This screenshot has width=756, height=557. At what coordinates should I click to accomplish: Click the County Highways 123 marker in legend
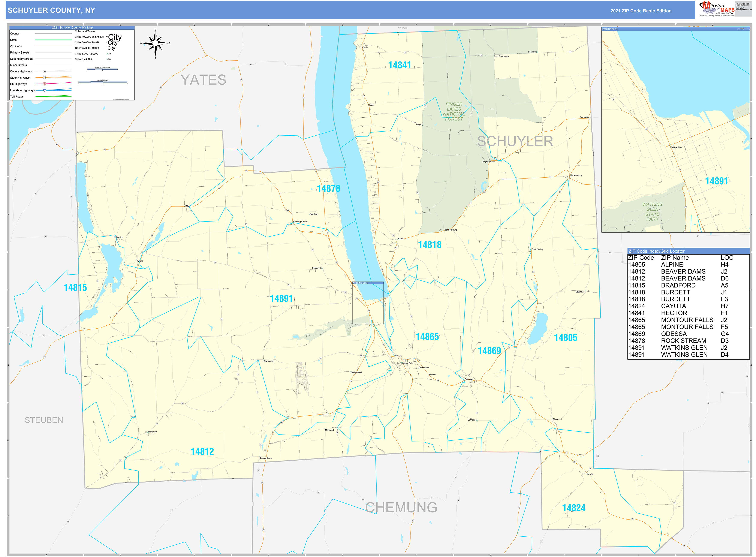(x=45, y=71)
